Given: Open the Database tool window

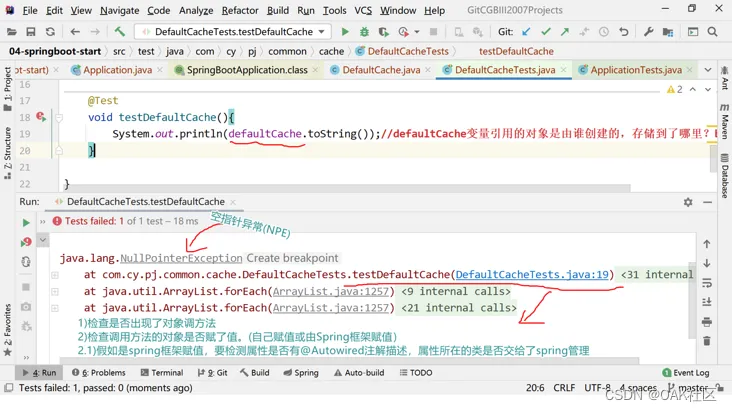Looking at the screenshot, I should pos(725,177).
